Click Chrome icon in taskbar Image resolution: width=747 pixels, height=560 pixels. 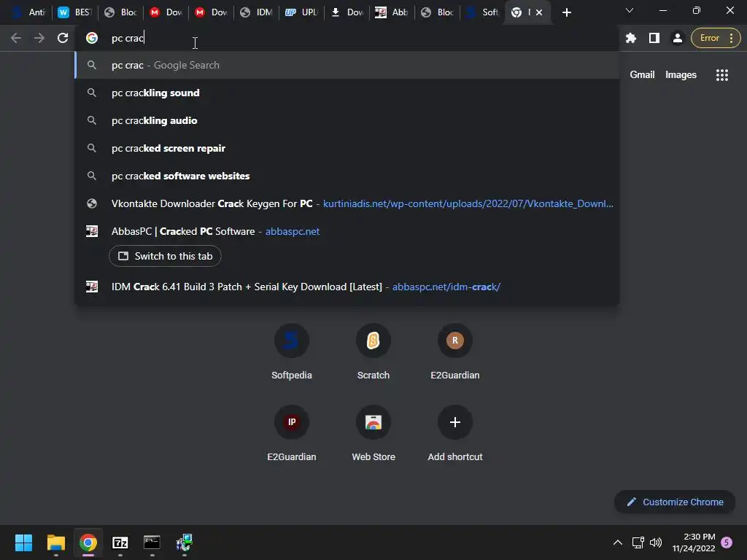point(88,542)
